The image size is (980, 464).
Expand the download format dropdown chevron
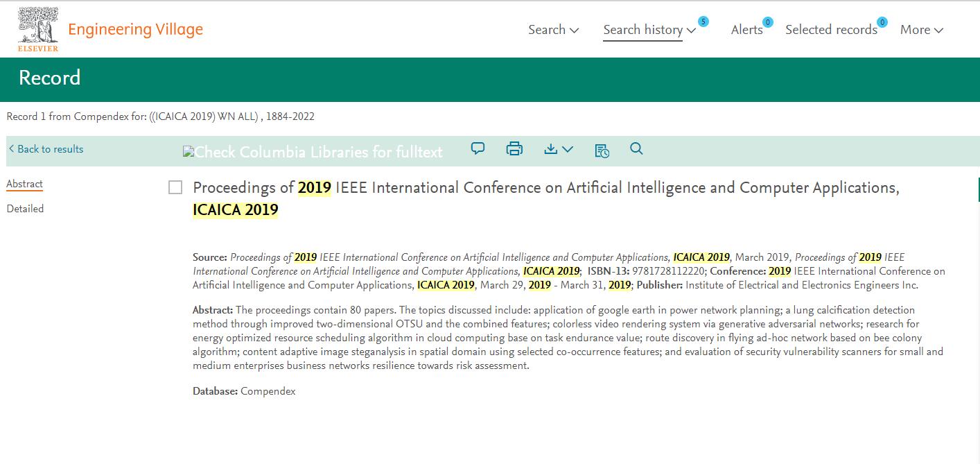(568, 150)
